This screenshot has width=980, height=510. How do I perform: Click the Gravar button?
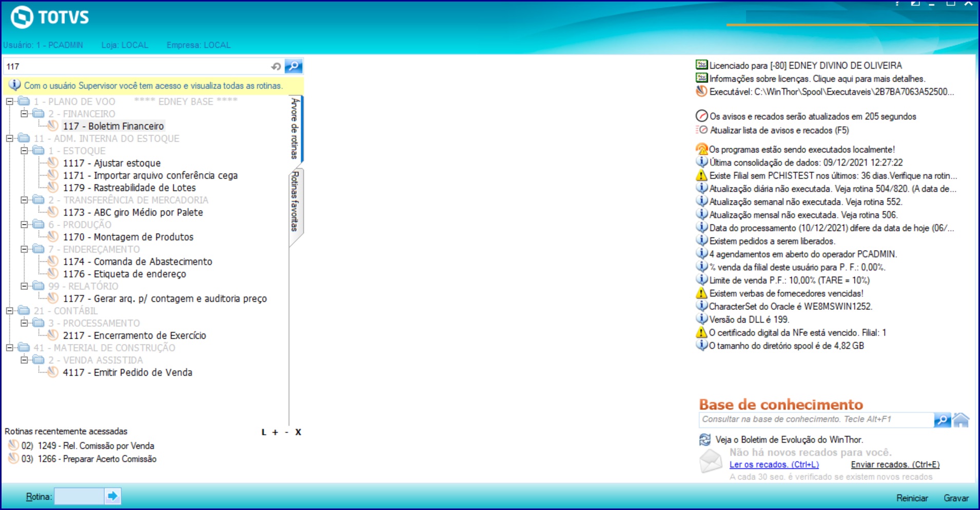(956, 498)
